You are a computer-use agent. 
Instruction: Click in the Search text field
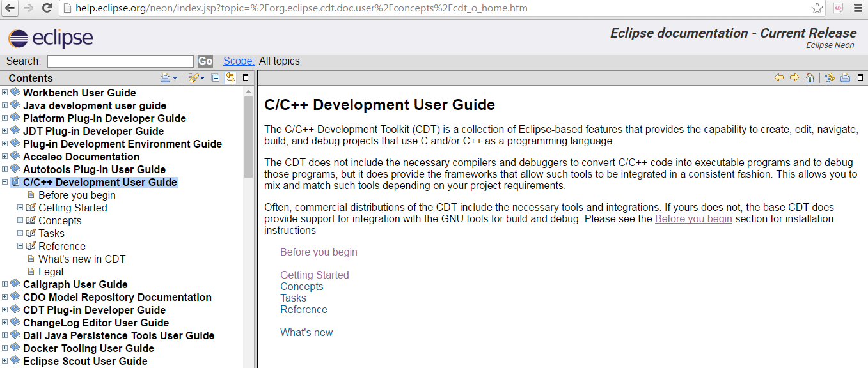pyautogui.click(x=120, y=61)
